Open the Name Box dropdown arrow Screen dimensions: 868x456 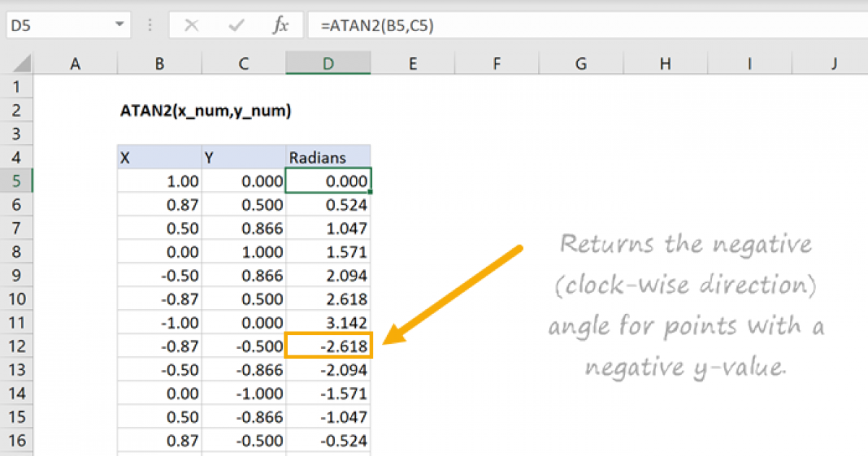(x=119, y=25)
